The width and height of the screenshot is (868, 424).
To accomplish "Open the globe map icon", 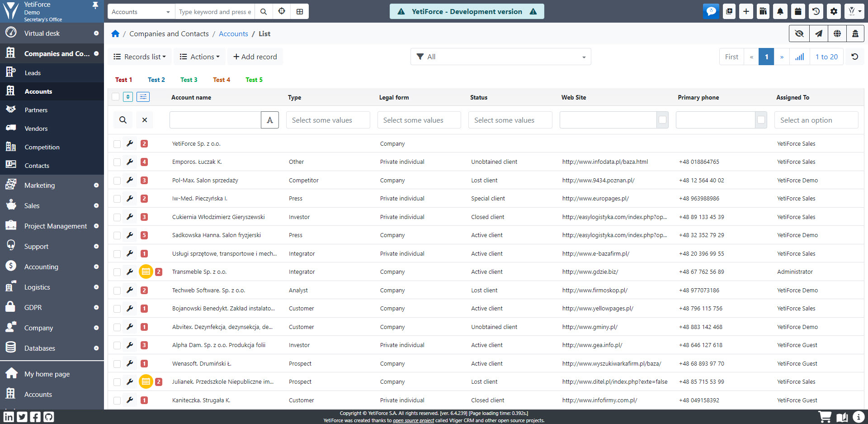I will (x=837, y=33).
